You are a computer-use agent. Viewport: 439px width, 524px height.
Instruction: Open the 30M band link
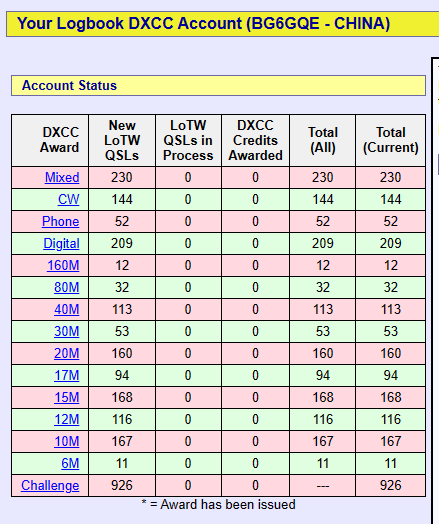pyautogui.click(x=67, y=332)
